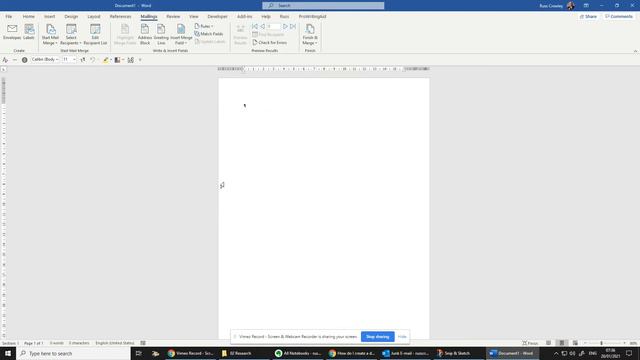Open the Envelopes tool

point(12,32)
